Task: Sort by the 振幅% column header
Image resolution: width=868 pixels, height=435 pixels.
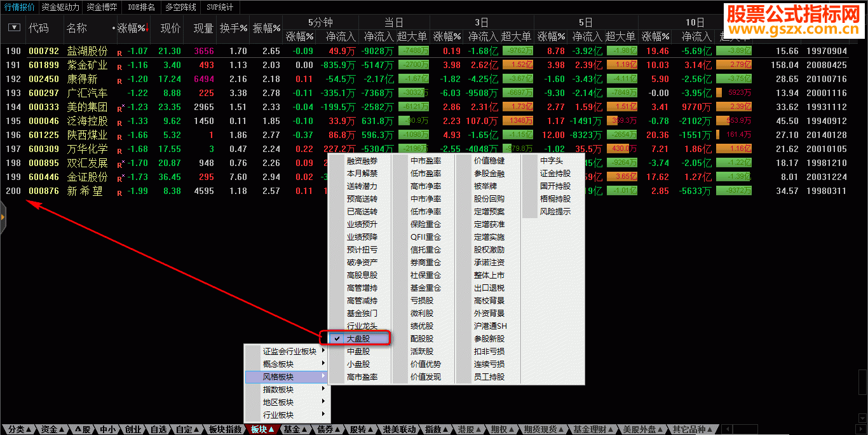Action: [266, 28]
